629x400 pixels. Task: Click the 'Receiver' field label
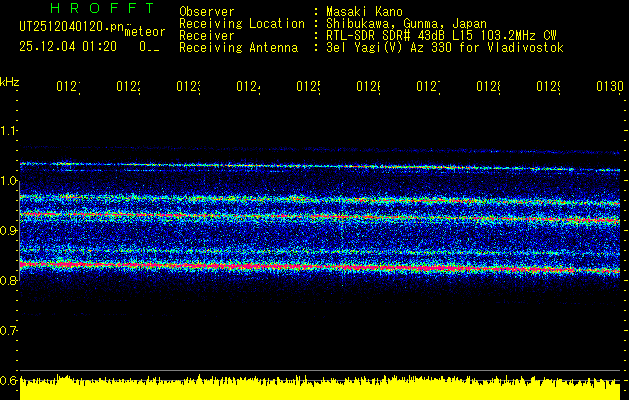pyautogui.click(x=207, y=36)
